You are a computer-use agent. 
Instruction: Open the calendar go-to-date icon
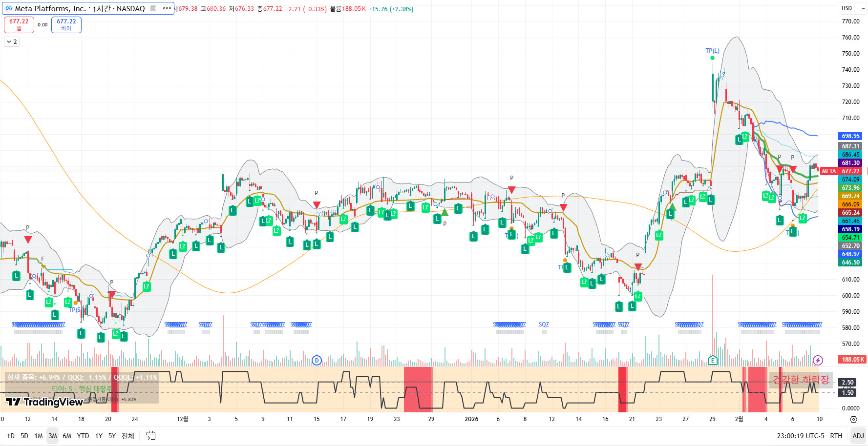pyautogui.click(x=151, y=436)
